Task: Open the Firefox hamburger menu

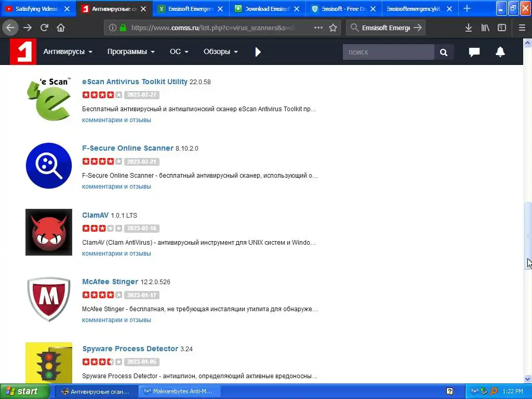Action: tap(522, 28)
